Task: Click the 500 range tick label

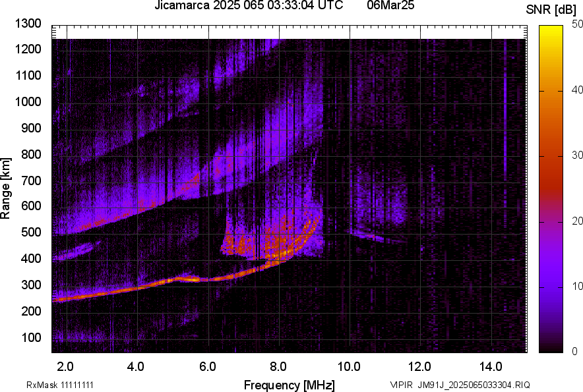Action: pyautogui.click(x=30, y=233)
